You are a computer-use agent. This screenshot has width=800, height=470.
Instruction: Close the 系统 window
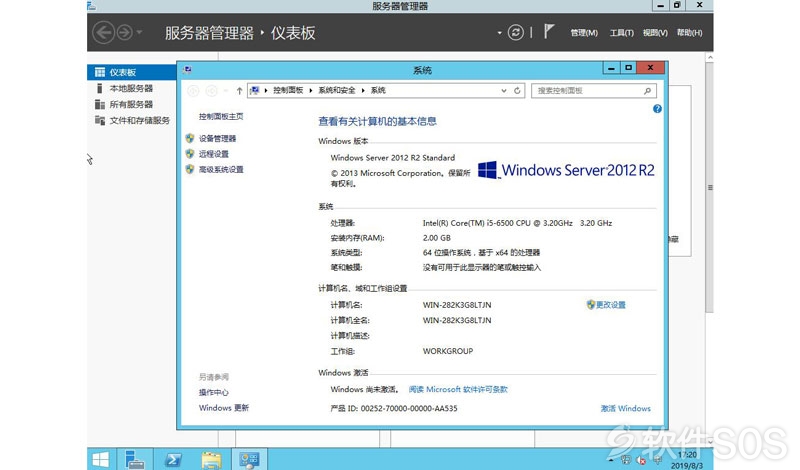click(x=650, y=68)
